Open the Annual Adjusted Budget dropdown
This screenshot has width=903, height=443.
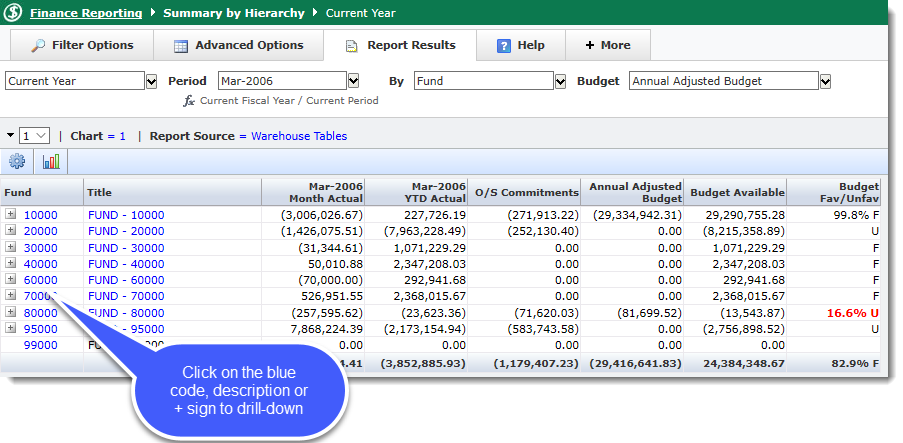pos(825,81)
